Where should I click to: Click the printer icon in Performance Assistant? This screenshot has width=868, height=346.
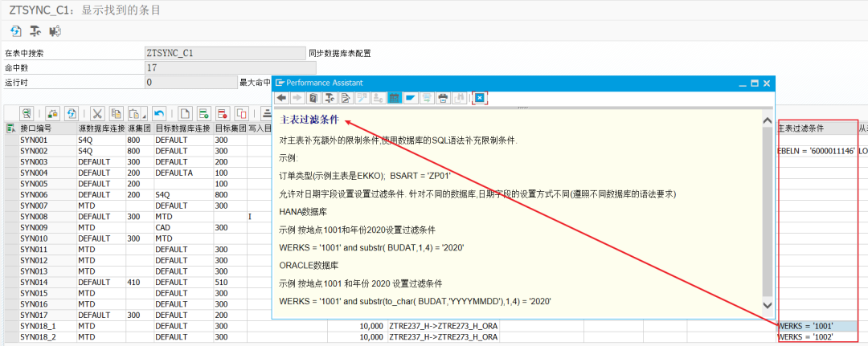(x=442, y=98)
